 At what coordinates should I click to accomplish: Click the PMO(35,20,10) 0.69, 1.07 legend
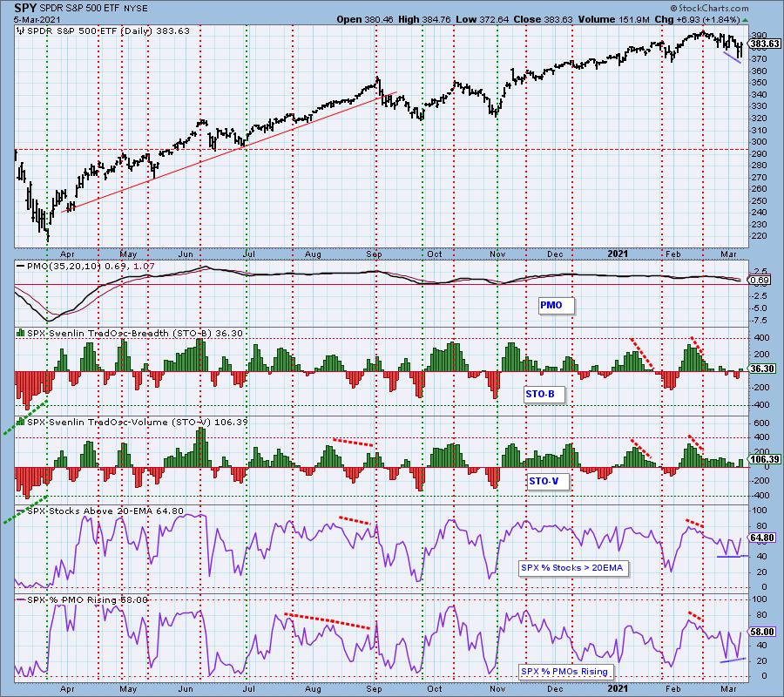tap(91, 267)
